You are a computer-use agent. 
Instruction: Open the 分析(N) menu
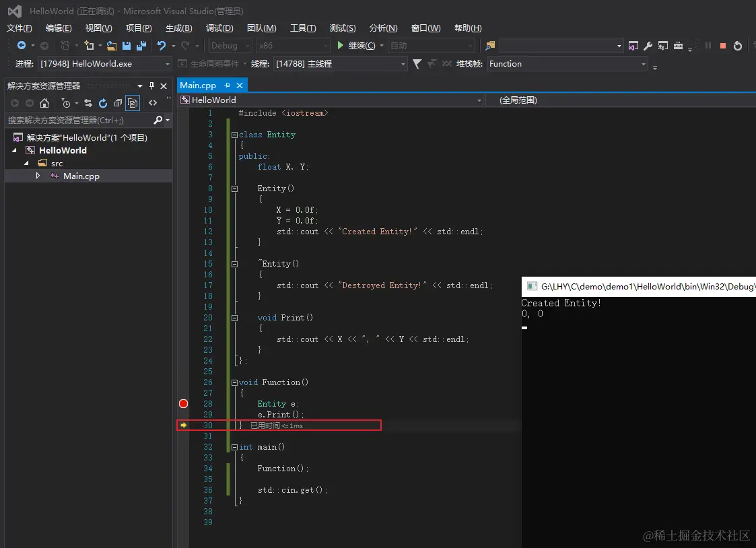[383, 28]
